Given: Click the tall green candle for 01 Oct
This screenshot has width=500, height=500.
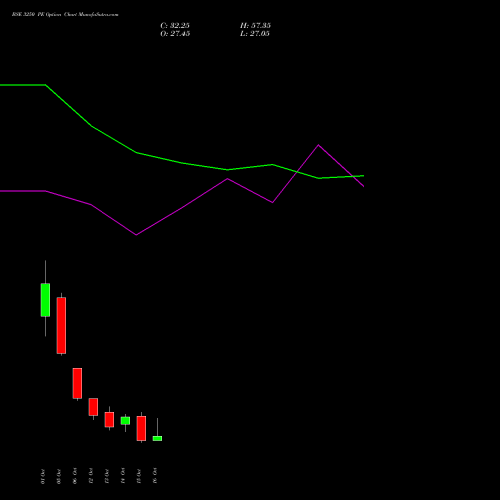Looking at the screenshot, I should pos(45,300).
